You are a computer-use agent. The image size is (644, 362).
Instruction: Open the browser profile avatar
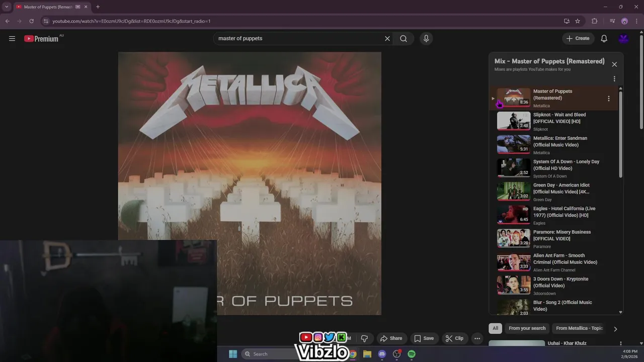(624, 21)
